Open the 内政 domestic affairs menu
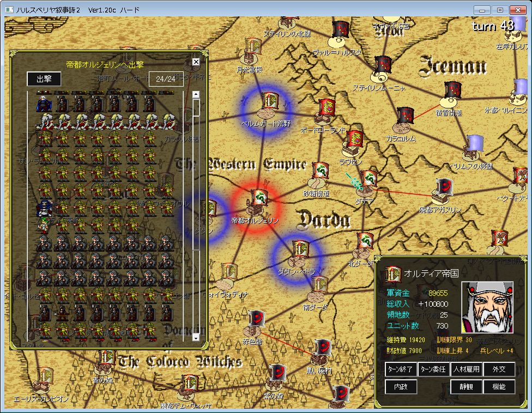This screenshot has width=532, height=413. (401, 386)
